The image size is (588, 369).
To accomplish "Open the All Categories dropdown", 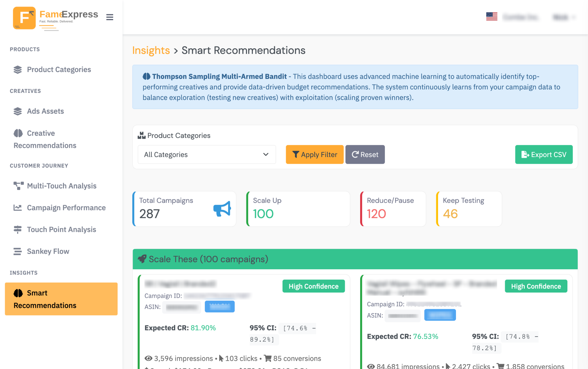I will pyautogui.click(x=206, y=154).
